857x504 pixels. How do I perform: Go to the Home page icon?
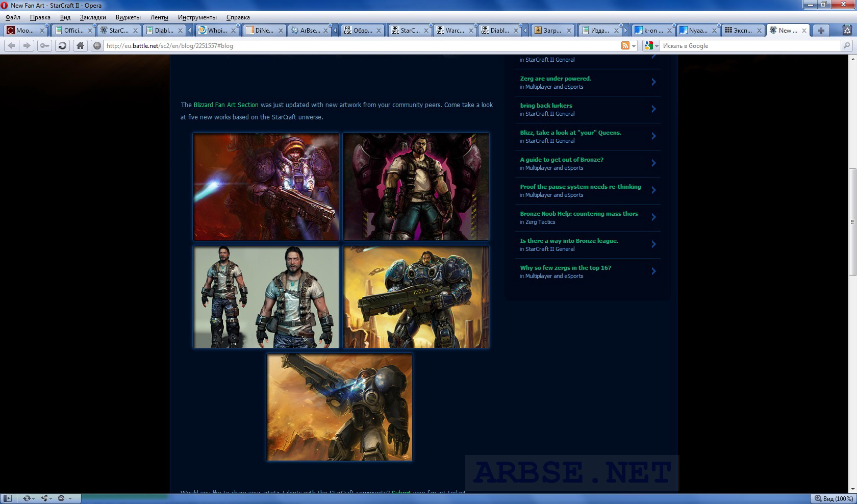[x=80, y=46]
